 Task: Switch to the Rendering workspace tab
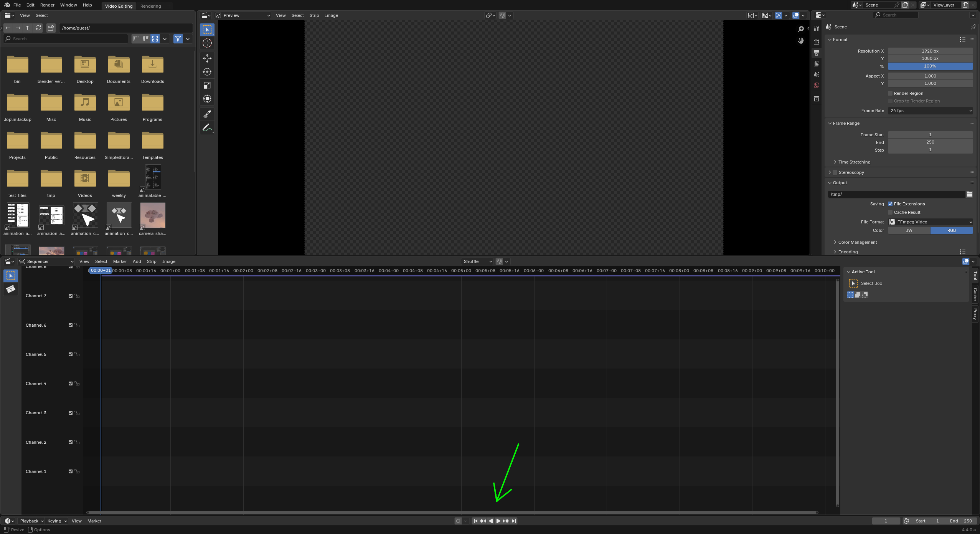pyautogui.click(x=150, y=6)
